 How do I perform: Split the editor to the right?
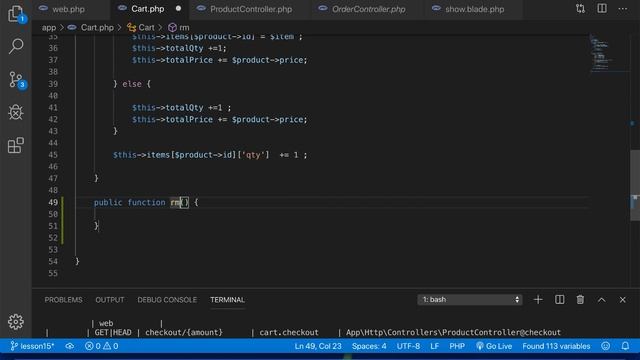point(602,9)
